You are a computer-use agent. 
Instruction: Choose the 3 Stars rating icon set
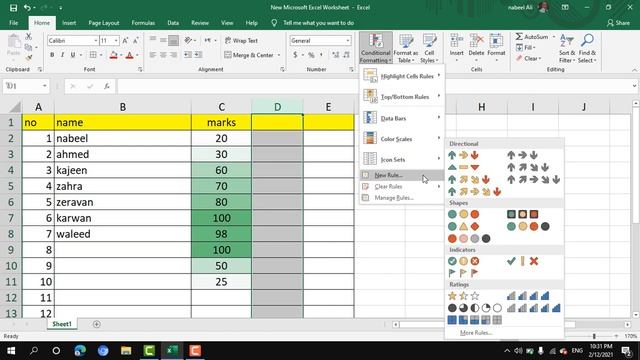pos(463,296)
